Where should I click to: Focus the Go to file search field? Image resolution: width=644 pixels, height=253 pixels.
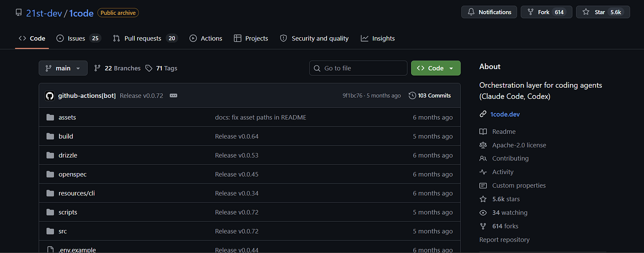coord(358,68)
